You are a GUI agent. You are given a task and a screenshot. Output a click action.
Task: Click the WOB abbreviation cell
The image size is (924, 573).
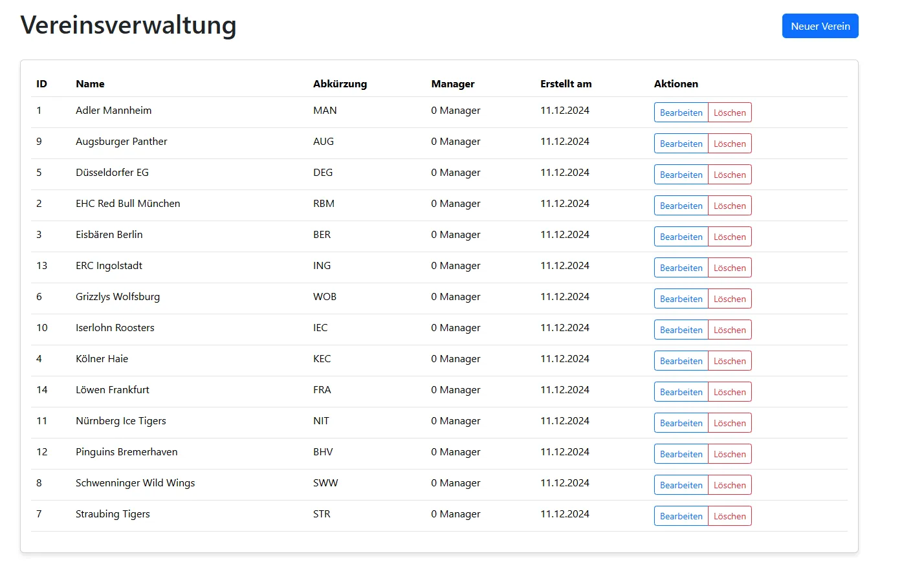[325, 296]
